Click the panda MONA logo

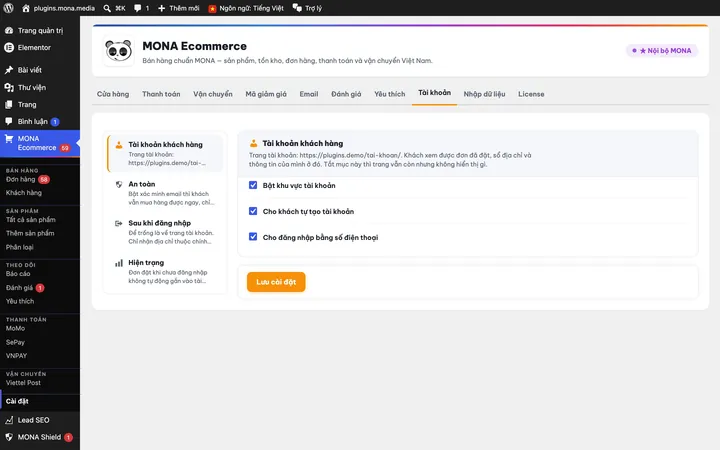(118, 51)
